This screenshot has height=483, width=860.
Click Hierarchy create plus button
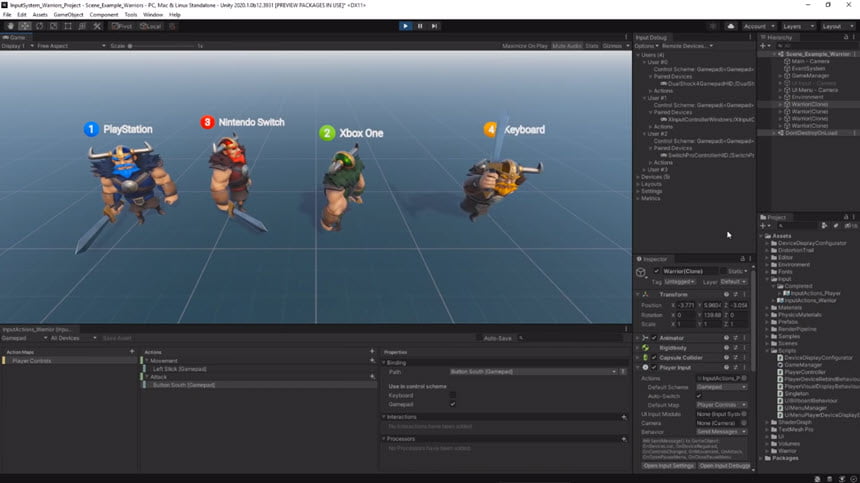(765, 46)
